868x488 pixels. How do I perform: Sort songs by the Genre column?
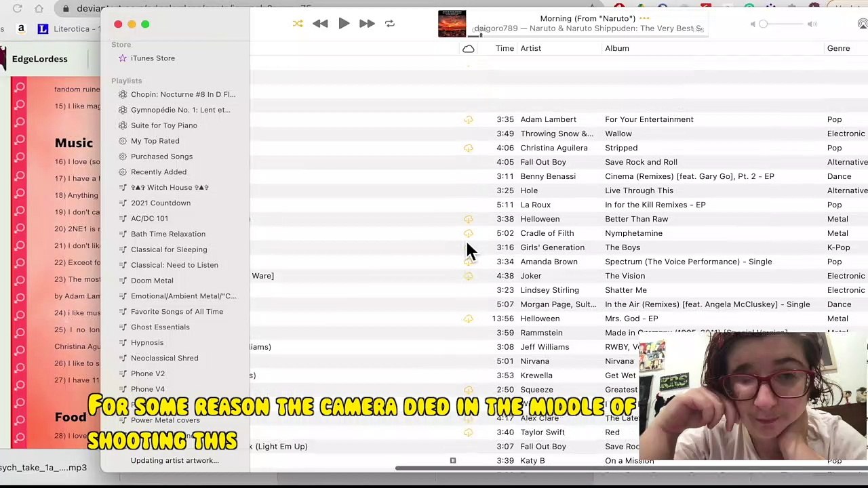(839, 49)
